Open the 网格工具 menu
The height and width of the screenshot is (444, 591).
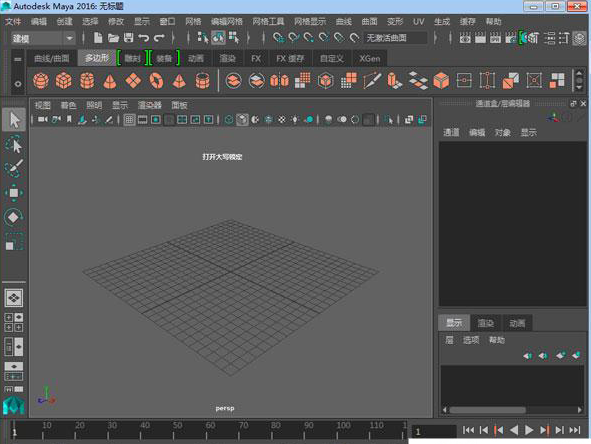(x=268, y=21)
